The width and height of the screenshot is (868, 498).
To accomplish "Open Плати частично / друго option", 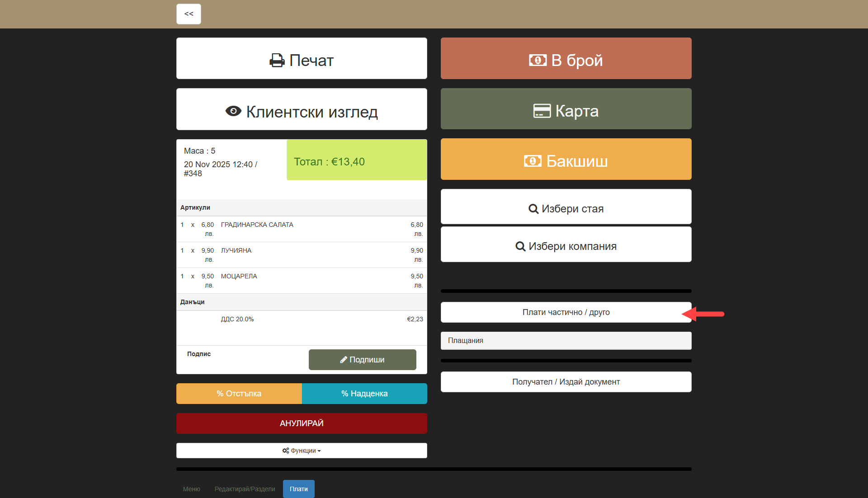I will pos(566,312).
